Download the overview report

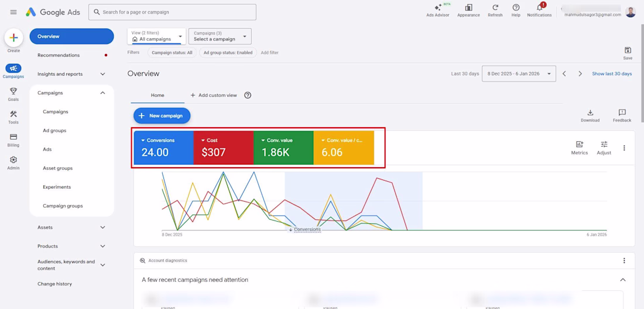click(590, 116)
